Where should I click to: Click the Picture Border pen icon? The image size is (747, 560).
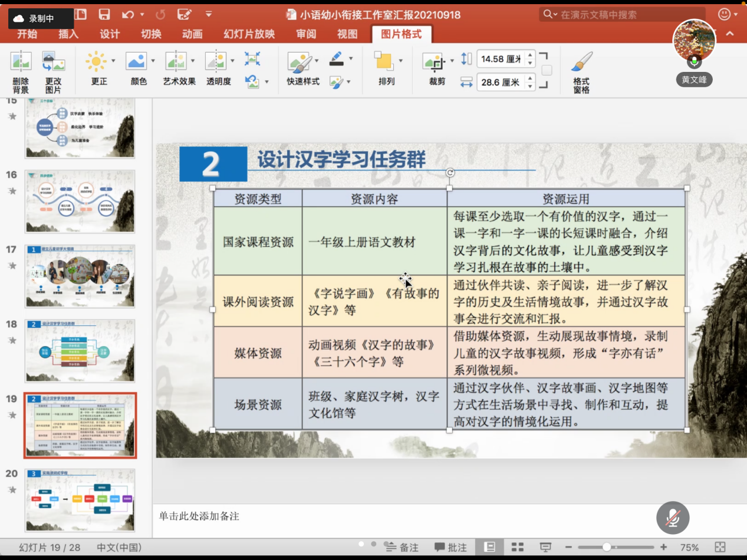336,58
